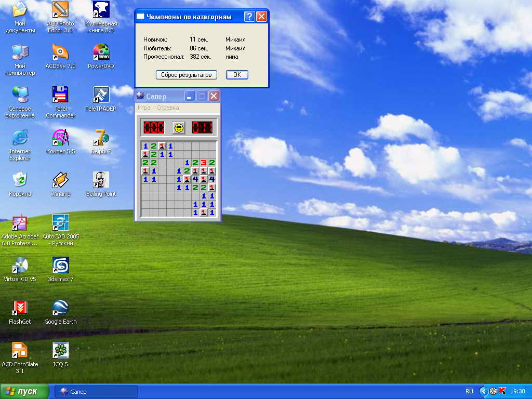Expand hidden tray icons arrow
Viewport: 532px width, 399px height.
click(x=483, y=391)
